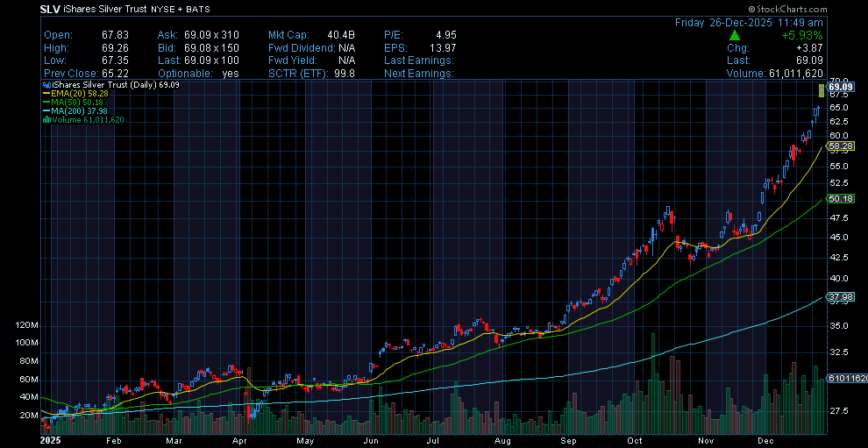Click the Low value 67.35
The width and height of the screenshot is (868, 448).
[x=115, y=60]
